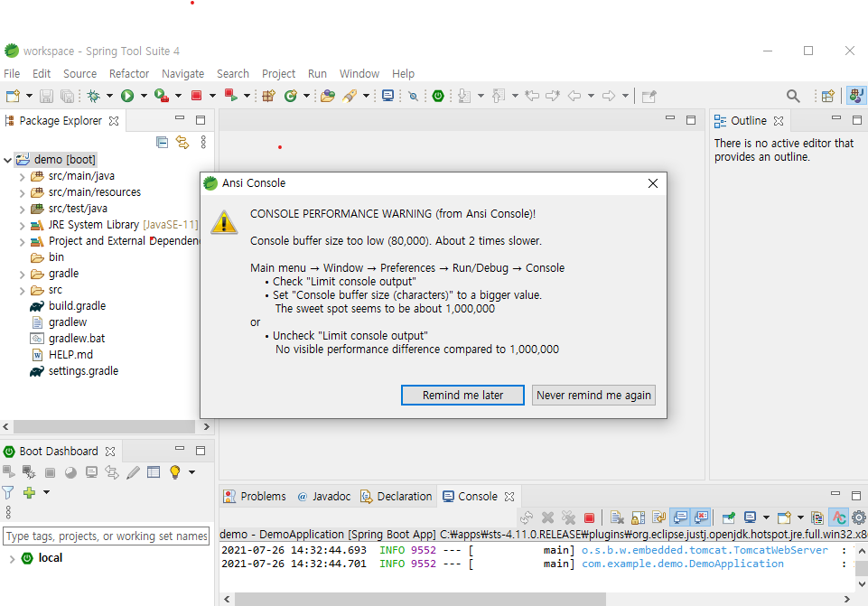Image resolution: width=868 pixels, height=606 pixels.
Task: Switch to the Javadoc tab
Action: tap(324, 497)
